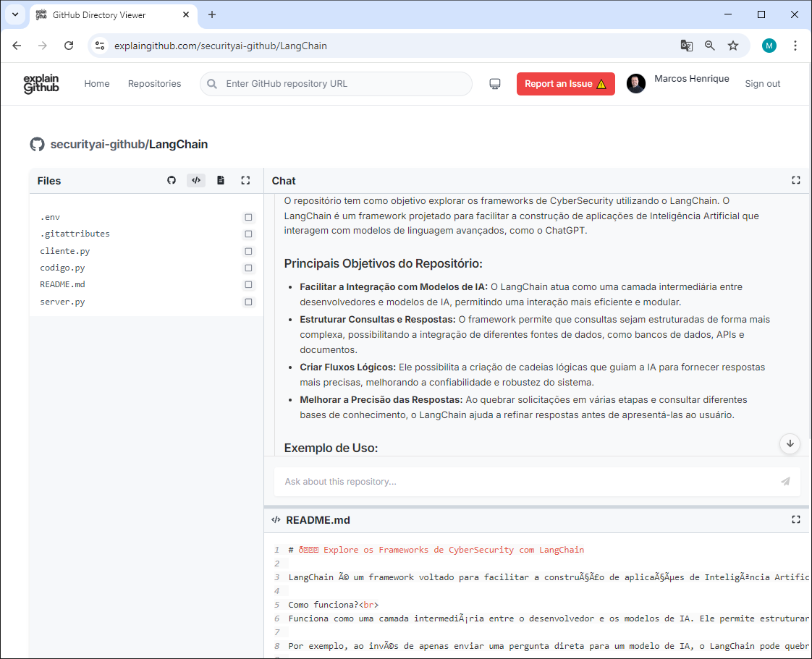The image size is (812, 659).
Task: Click search magnifier icon in repository field
Action: [x=212, y=84]
